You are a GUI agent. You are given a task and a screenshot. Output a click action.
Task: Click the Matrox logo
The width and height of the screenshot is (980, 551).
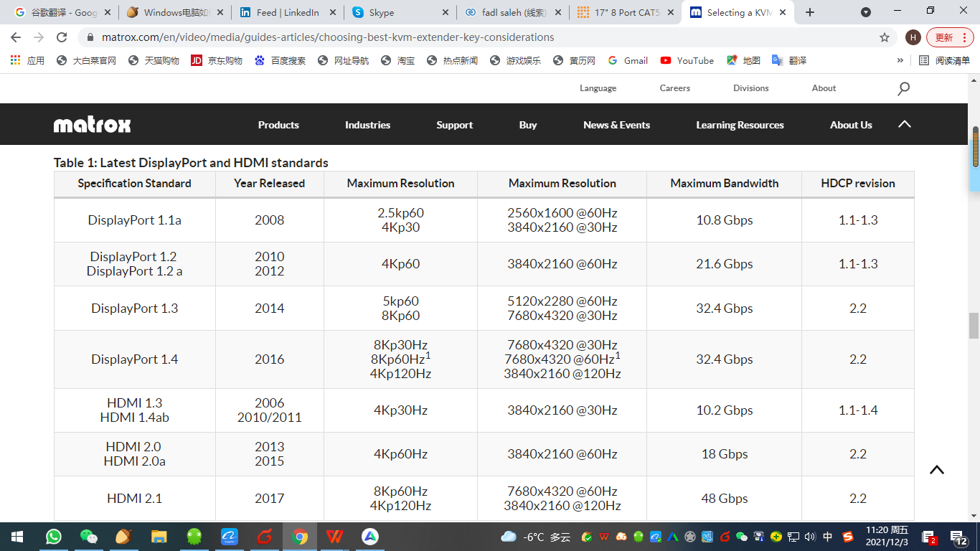click(x=92, y=125)
